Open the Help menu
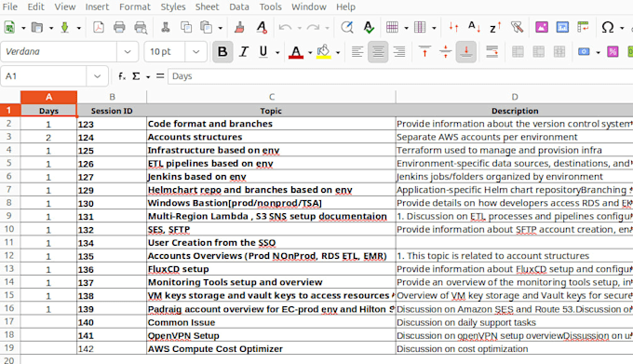Viewport: 633px width, 364px height. click(x=346, y=7)
